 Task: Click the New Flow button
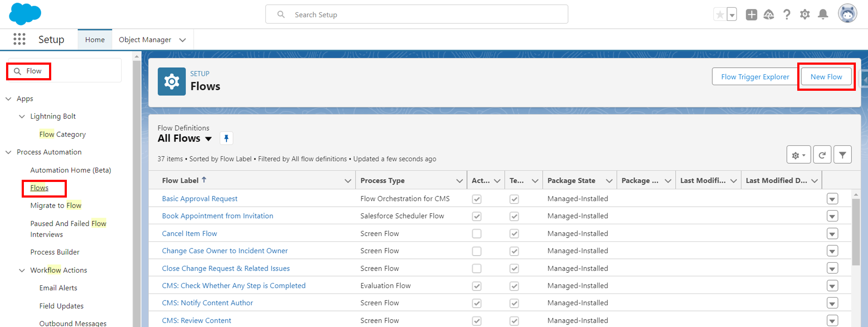826,77
